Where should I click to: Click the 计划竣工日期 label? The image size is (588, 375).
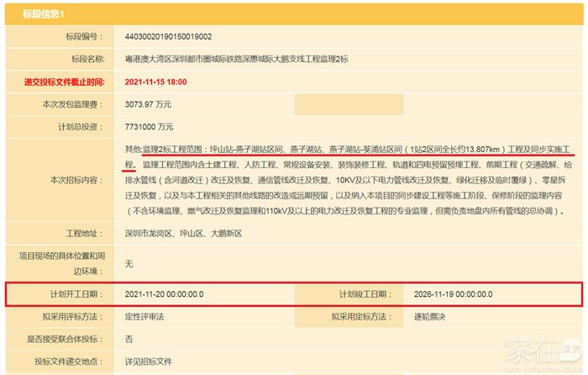click(365, 294)
